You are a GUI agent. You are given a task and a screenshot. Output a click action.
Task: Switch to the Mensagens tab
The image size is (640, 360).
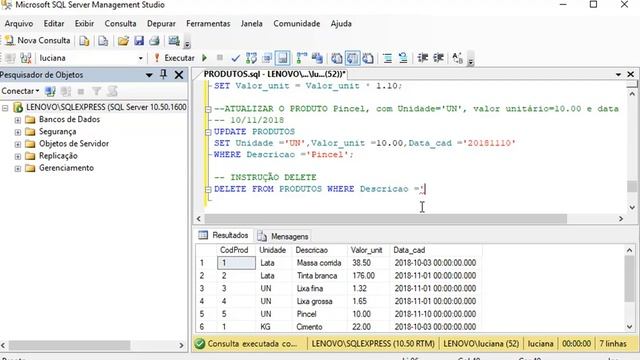point(283,236)
